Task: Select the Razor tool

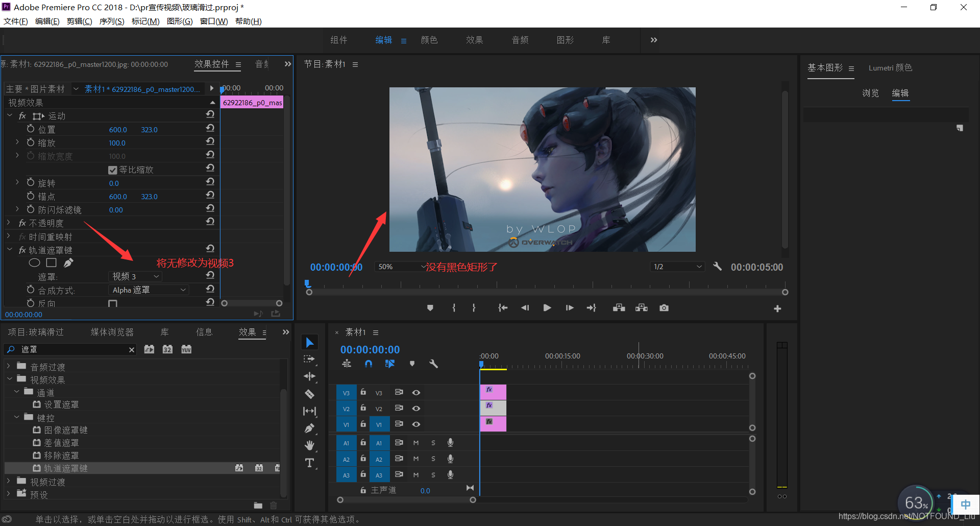Action: tap(310, 394)
